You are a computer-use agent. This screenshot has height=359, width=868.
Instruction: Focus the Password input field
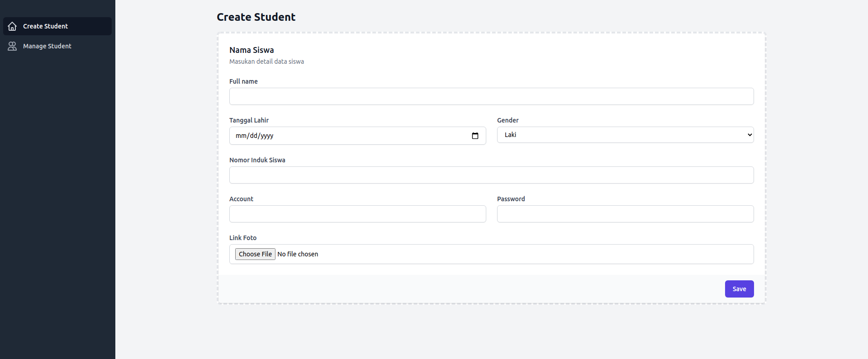[x=625, y=214]
